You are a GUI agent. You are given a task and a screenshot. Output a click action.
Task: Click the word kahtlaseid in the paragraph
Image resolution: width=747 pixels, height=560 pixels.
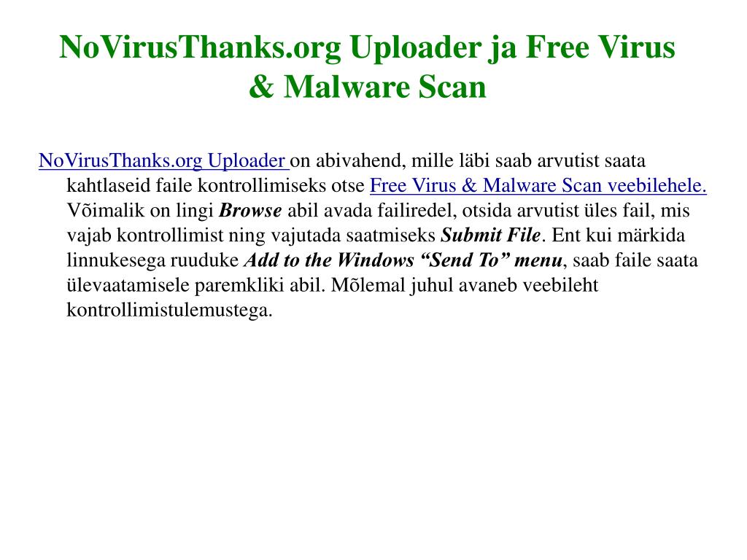pyautogui.click(x=108, y=186)
